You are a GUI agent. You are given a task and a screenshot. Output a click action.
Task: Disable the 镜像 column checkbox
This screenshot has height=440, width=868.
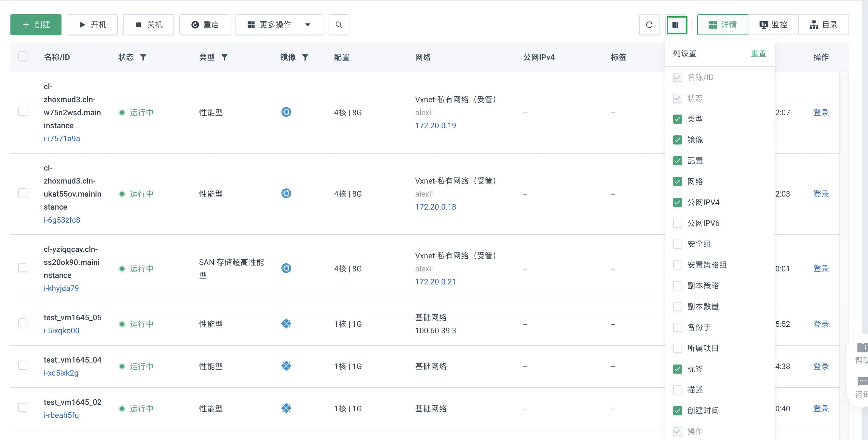tap(678, 140)
